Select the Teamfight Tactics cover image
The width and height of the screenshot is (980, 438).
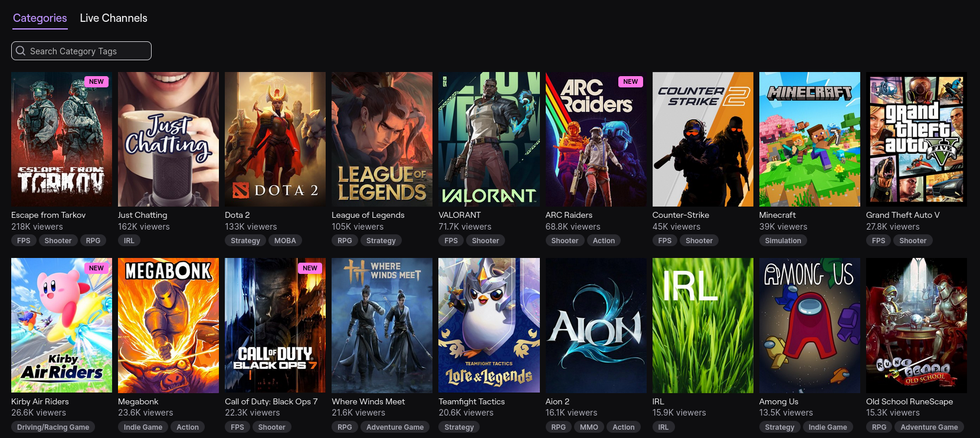pos(489,325)
